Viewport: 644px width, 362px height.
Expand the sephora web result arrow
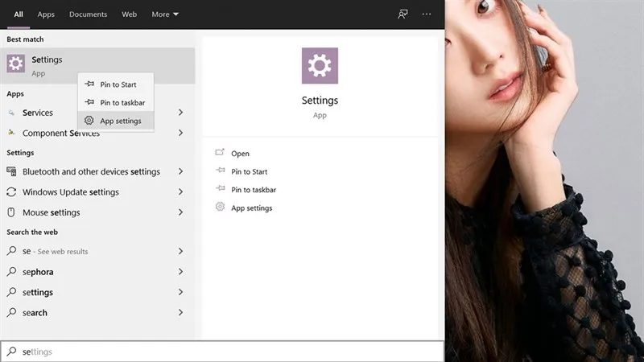[180, 272]
